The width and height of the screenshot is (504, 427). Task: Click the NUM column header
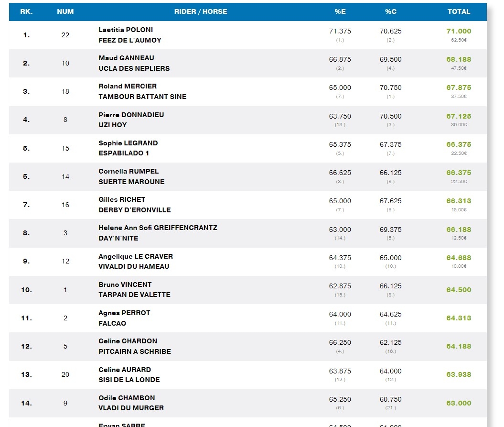click(65, 11)
